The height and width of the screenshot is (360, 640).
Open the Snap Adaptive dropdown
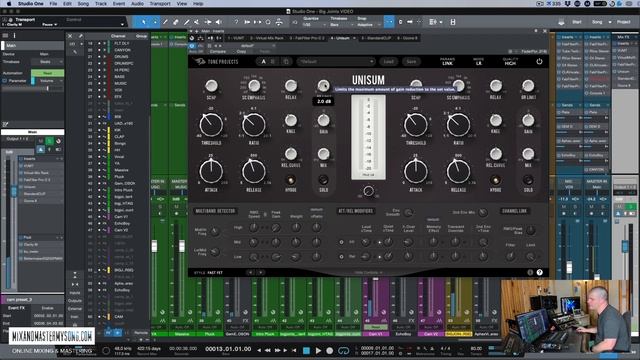368,25
